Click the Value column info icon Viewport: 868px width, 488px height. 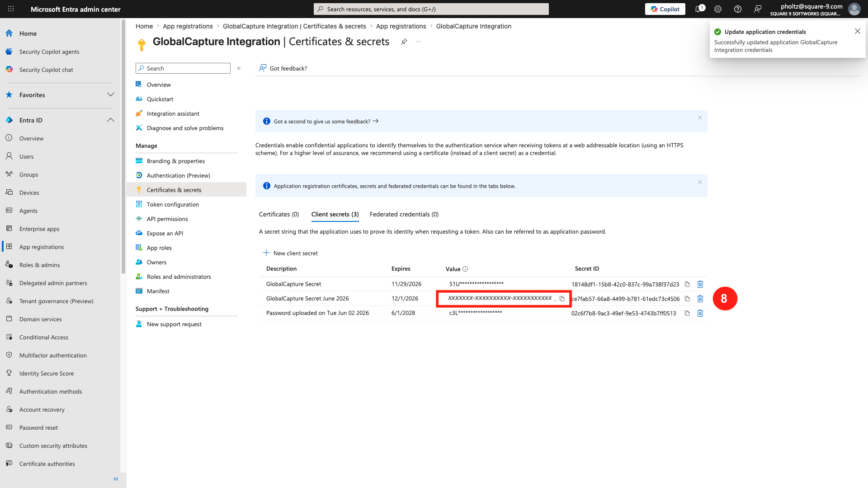(465, 269)
